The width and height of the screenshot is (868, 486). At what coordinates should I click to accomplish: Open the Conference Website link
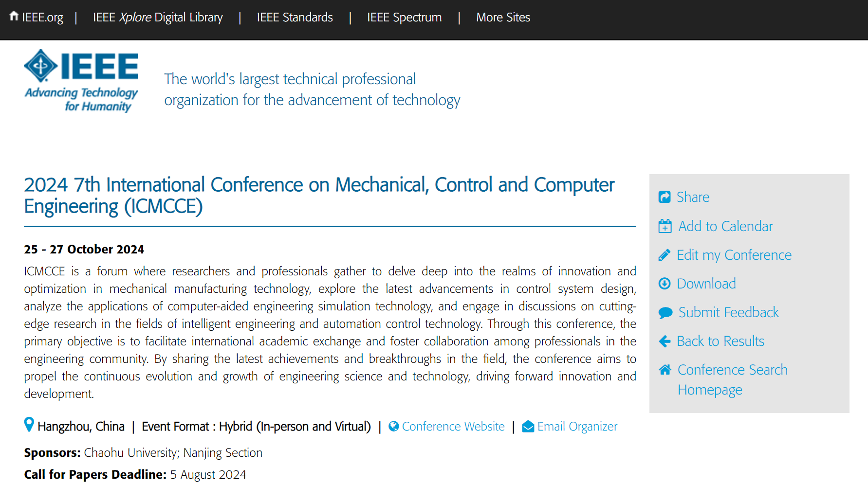pos(453,427)
